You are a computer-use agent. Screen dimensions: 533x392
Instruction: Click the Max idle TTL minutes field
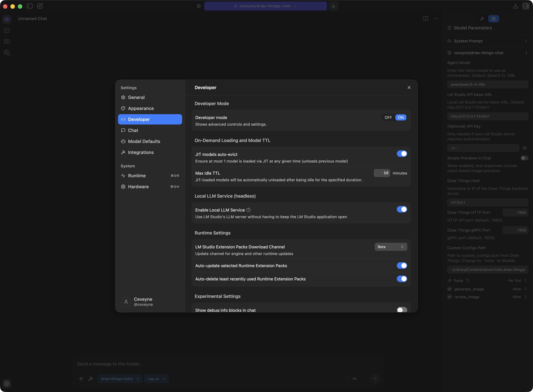coord(382,173)
